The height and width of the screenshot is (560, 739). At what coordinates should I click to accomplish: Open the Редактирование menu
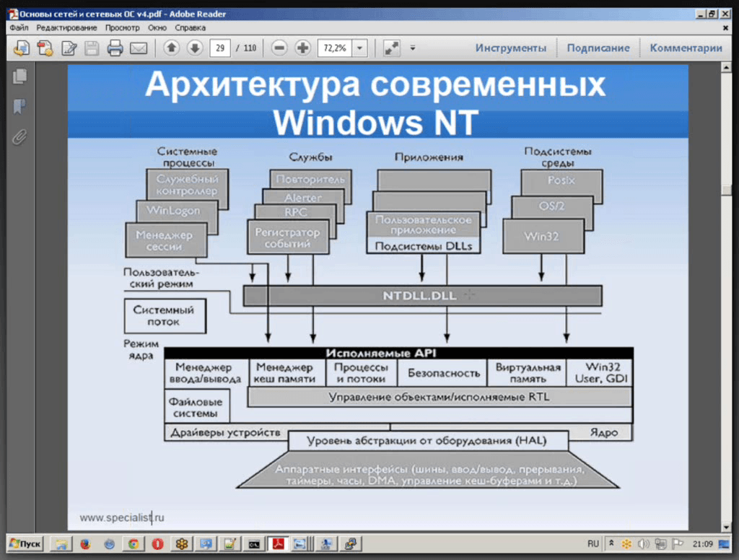pyautogui.click(x=66, y=28)
